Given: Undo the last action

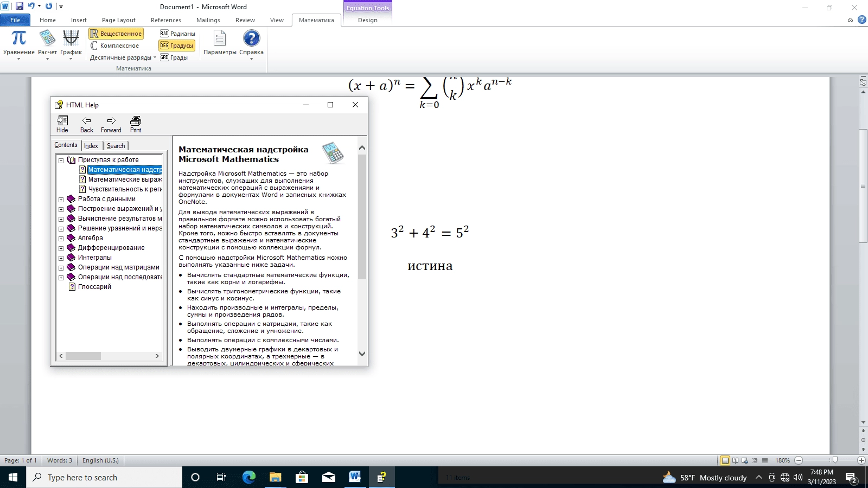Looking at the screenshot, I should pyautogui.click(x=31, y=7).
